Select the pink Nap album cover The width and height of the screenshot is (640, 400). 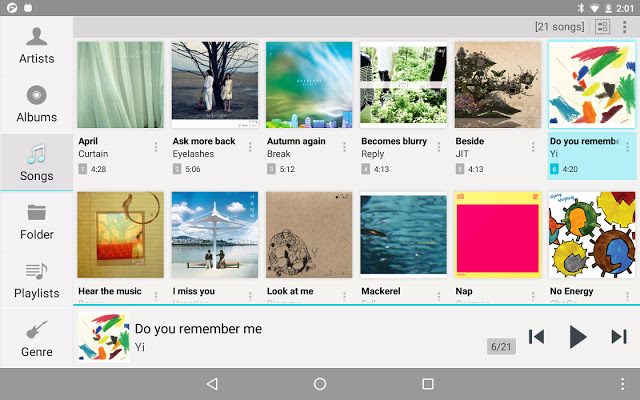498,235
